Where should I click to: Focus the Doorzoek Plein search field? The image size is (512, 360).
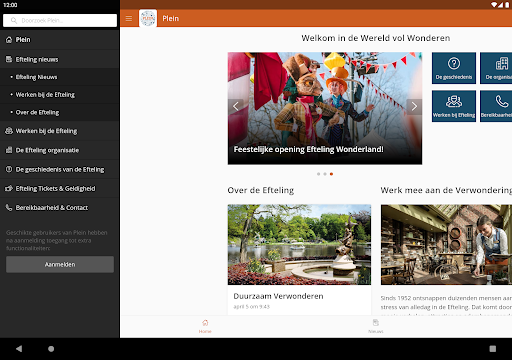[x=60, y=20]
